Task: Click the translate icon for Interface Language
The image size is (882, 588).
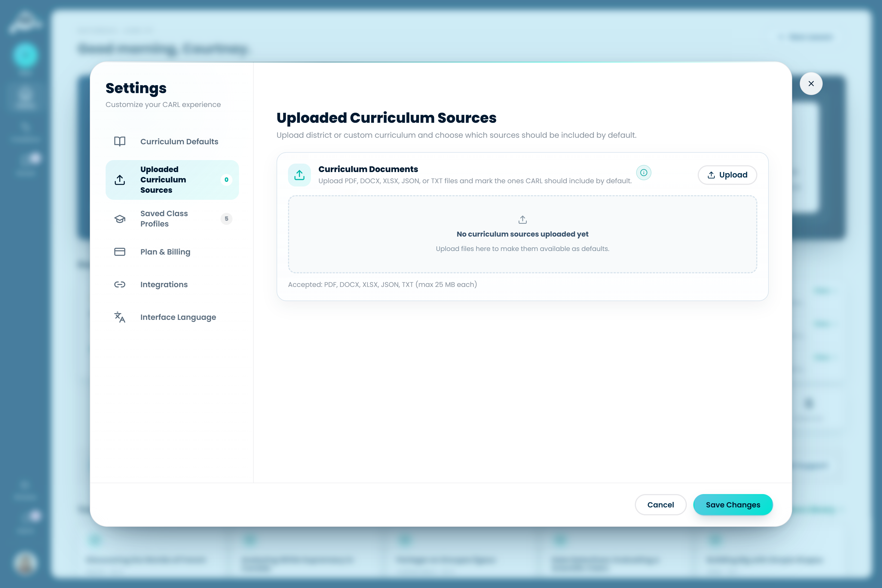Action: (120, 317)
